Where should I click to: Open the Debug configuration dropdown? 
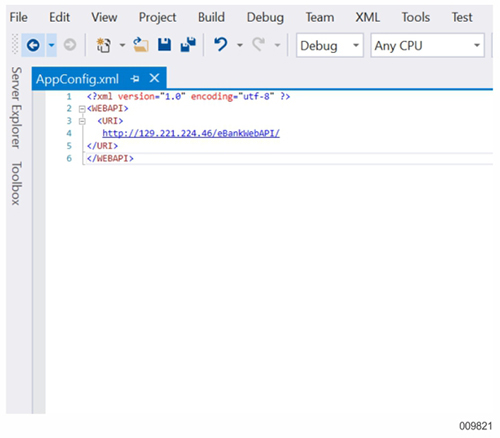click(x=330, y=45)
